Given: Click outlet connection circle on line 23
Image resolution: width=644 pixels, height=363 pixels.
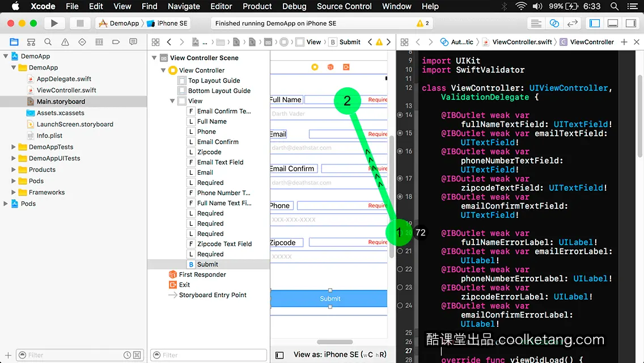Looking at the screenshot, I should (x=400, y=287).
